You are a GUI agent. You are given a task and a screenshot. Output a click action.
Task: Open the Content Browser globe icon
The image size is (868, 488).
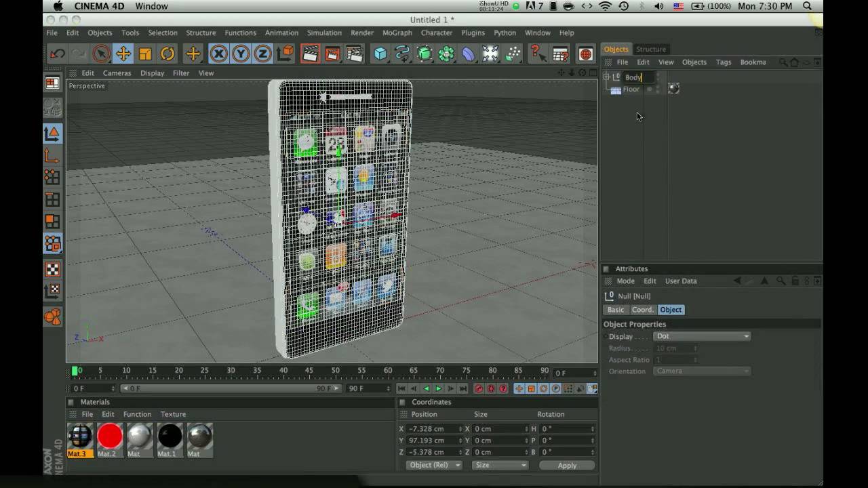coord(586,54)
